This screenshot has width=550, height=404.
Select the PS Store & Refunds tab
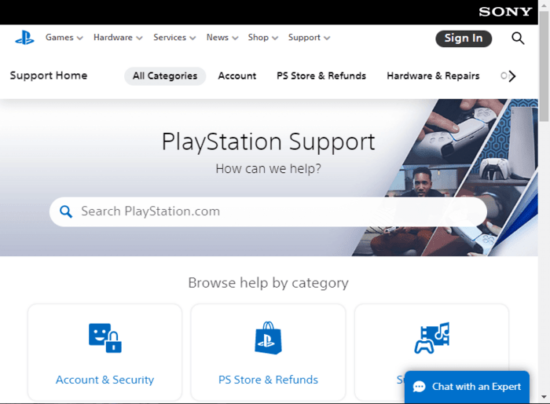click(321, 76)
